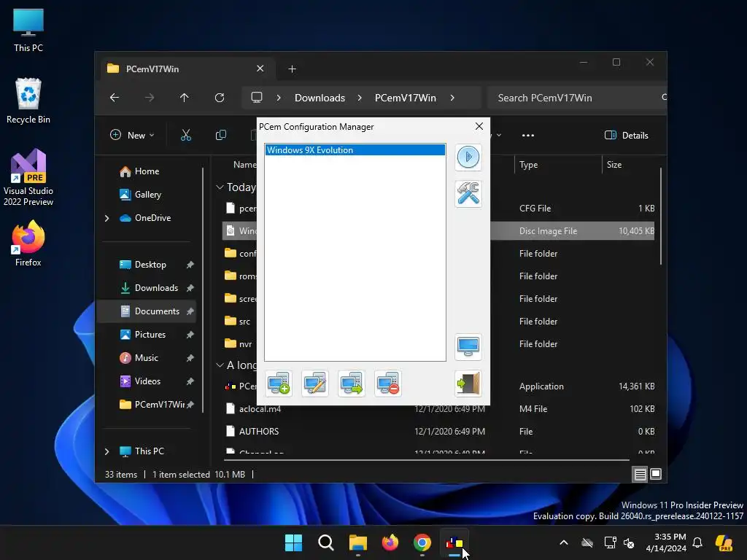Viewport: 747px width, 560px height.
Task: Open Downloads in the navigation pane
Action: pyautogui.click(x=156, y=287)
